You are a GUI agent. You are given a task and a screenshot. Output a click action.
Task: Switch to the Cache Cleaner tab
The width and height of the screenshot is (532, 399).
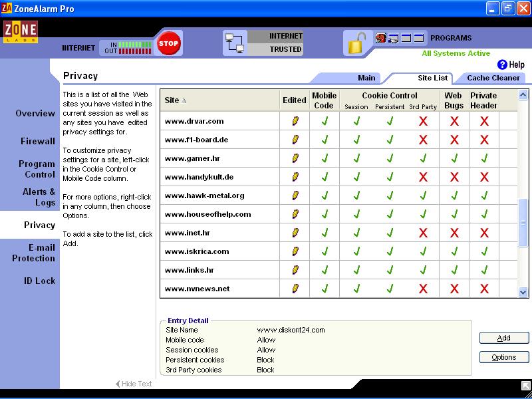coord(493,78)
